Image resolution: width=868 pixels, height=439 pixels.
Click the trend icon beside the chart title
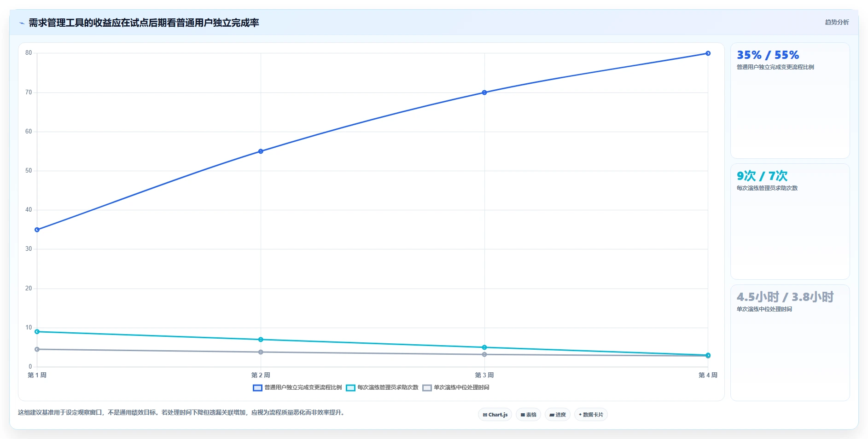pos(22,23)
